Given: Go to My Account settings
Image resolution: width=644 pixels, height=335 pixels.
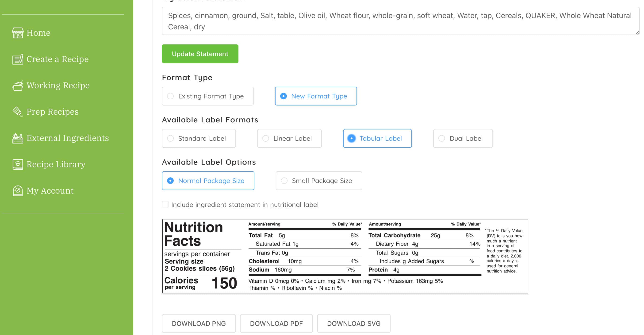Looking at the screenshot, I should pos(50,191).
